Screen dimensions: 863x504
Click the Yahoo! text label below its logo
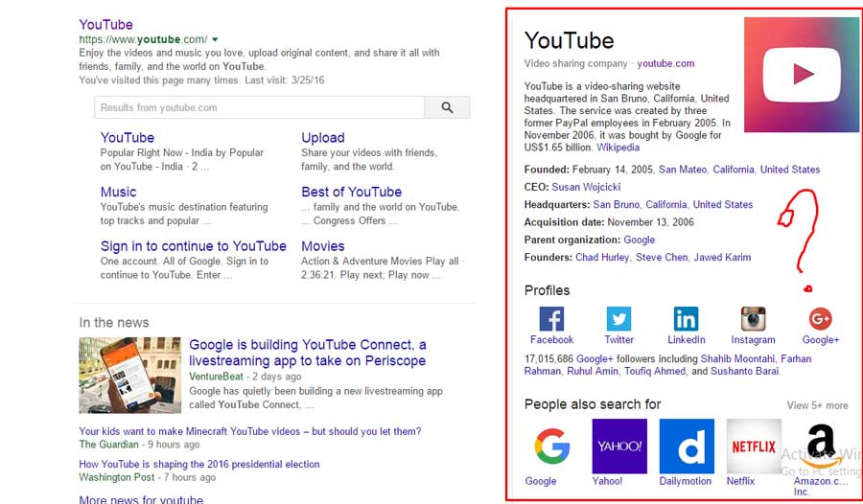coord(607,481)
